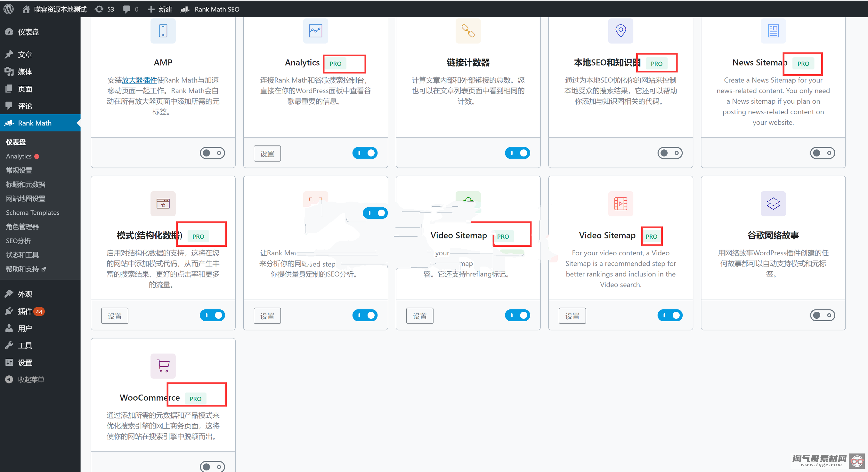Disable the 模式(结构化数据) toggle
Screen dimensions: 868x472
(212, 316)
